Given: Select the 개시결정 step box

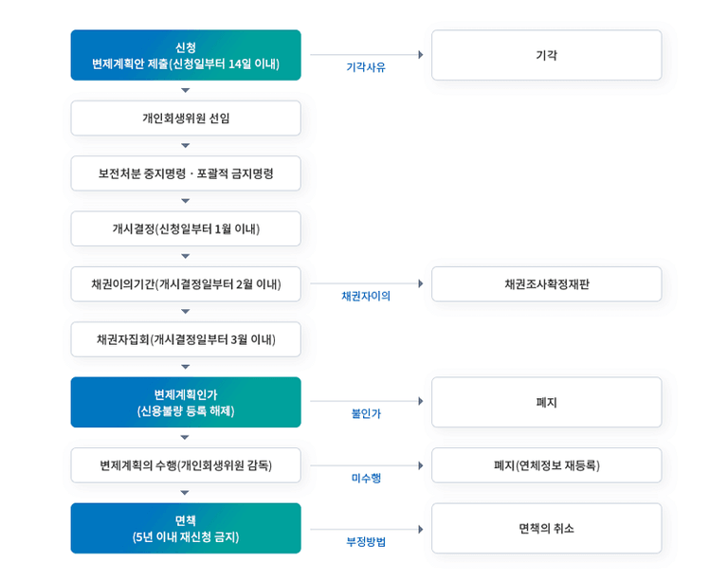Looking at the screenshot, I should coord(186,228).
